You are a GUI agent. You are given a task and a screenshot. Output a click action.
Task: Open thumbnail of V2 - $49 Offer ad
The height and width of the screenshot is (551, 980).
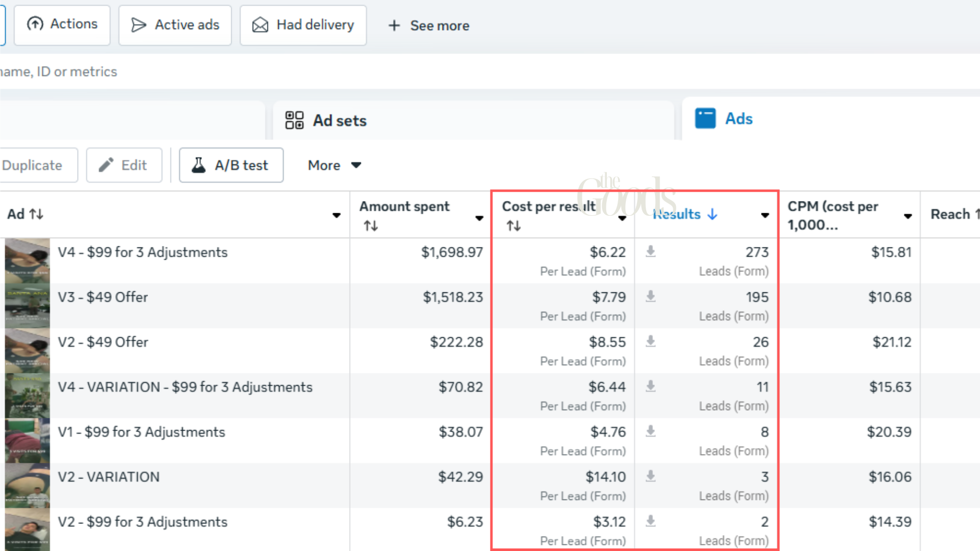point(28,350)
